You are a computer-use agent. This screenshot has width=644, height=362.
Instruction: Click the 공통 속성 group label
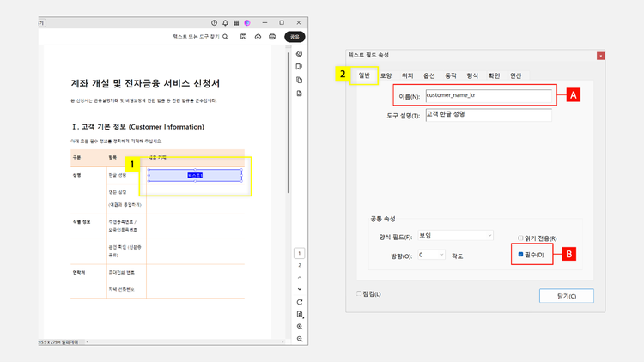click(x=382, y=219)
